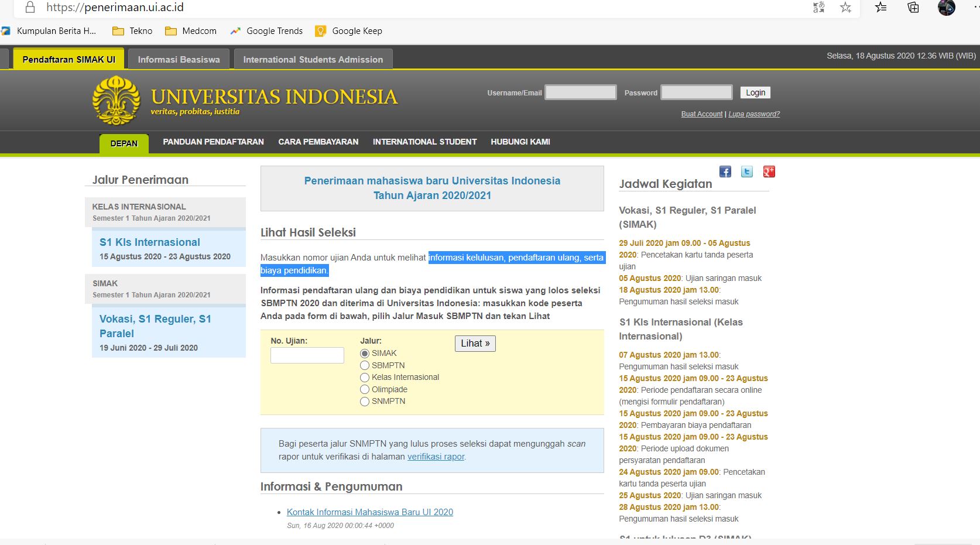Click '28 Agustus 2020 jam 13.00' schedule entry
Screen dimensions: 980x545
coord(669,507)
